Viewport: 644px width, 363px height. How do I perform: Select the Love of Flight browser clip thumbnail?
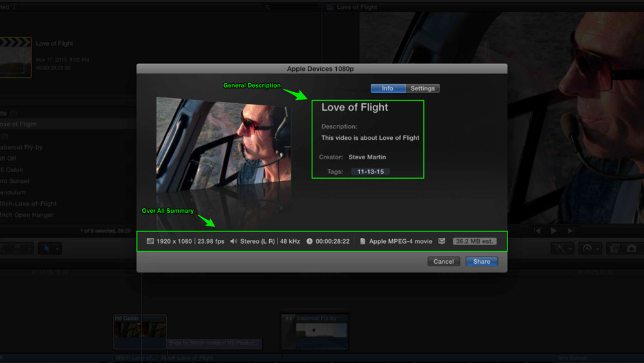(15, 57)
